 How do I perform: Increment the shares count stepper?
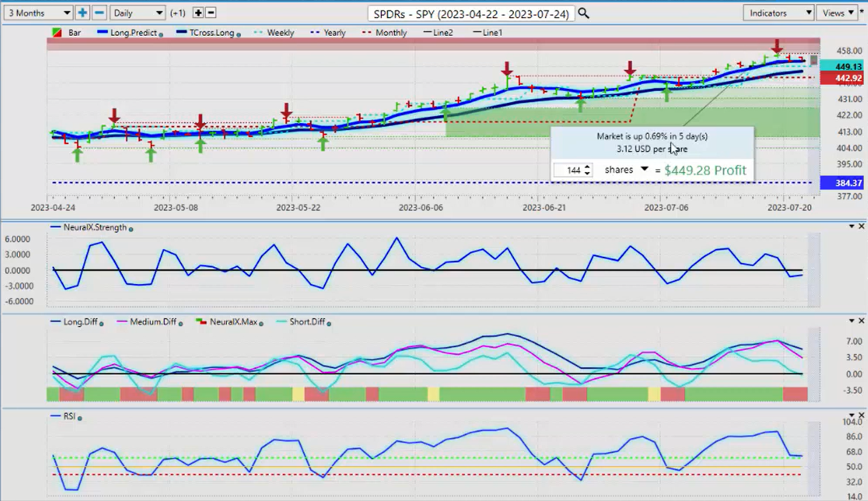pos(587,167)
